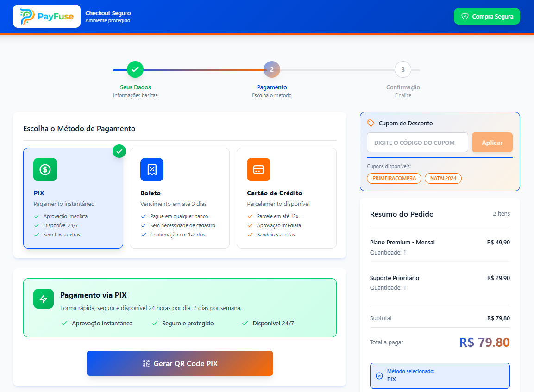
Task: Click the lightning icon in Pagamento via PIX banner
Action: [43, 299]
